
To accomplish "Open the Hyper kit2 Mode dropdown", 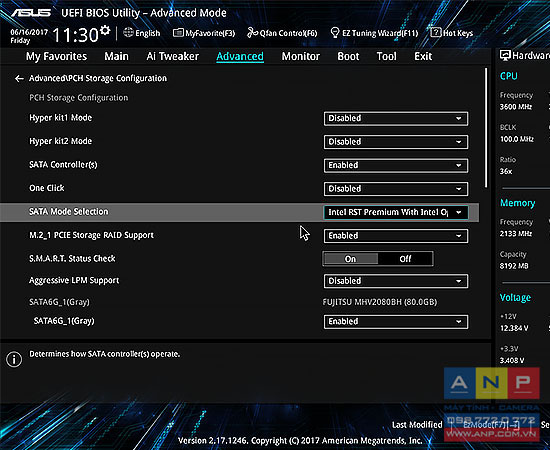I will pyautogui.click(x=396, y=142).
